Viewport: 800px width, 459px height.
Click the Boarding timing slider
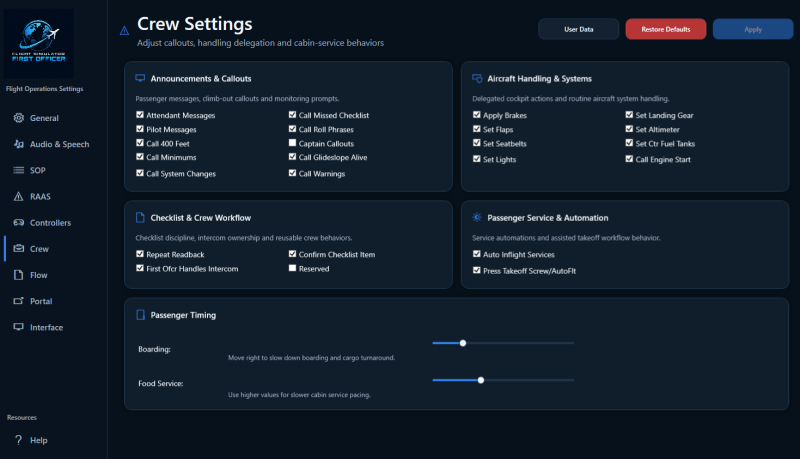tap(503, 343)
